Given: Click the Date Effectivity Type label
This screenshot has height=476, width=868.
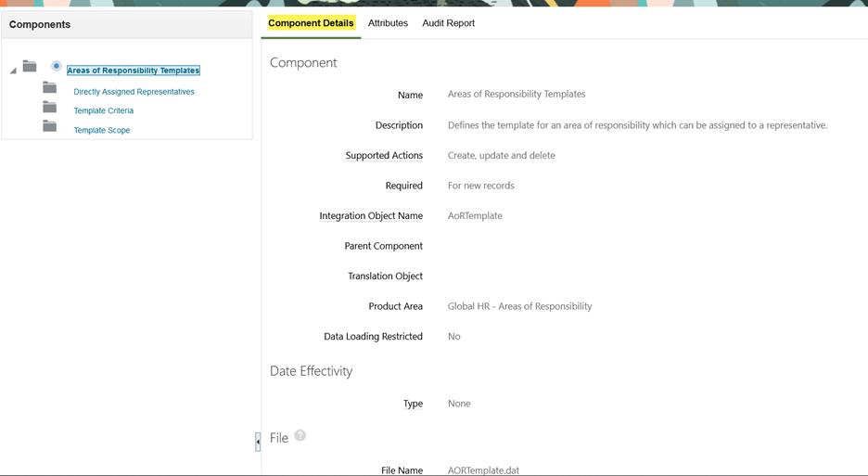Looking at the screenshot, I should pyautogui.click(x=413, y=404).
